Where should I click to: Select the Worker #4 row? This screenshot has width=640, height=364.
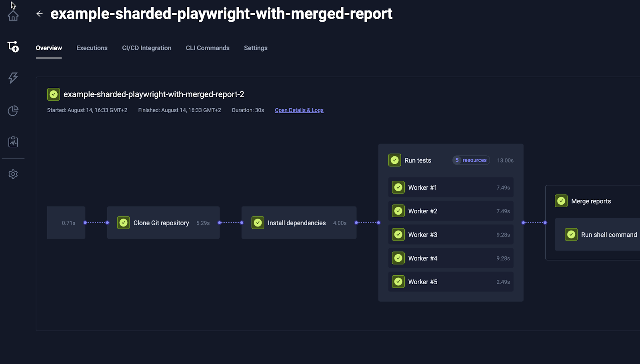[x=451, y=258]
